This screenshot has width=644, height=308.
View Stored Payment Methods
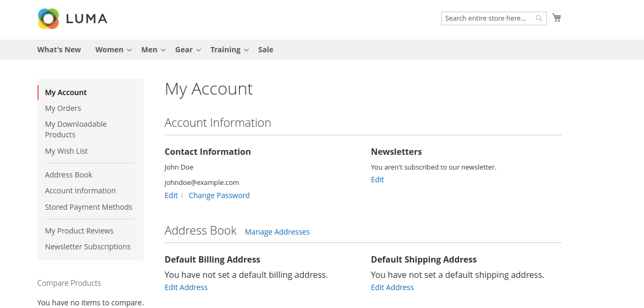[88, 207]
